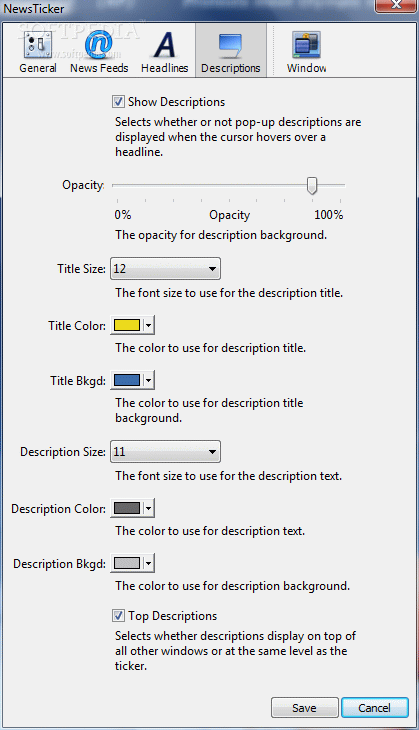Viewport: 419px width, 730px height.
Task: Select the Descriptions speech bubble icon
Action: coord(230,45)
